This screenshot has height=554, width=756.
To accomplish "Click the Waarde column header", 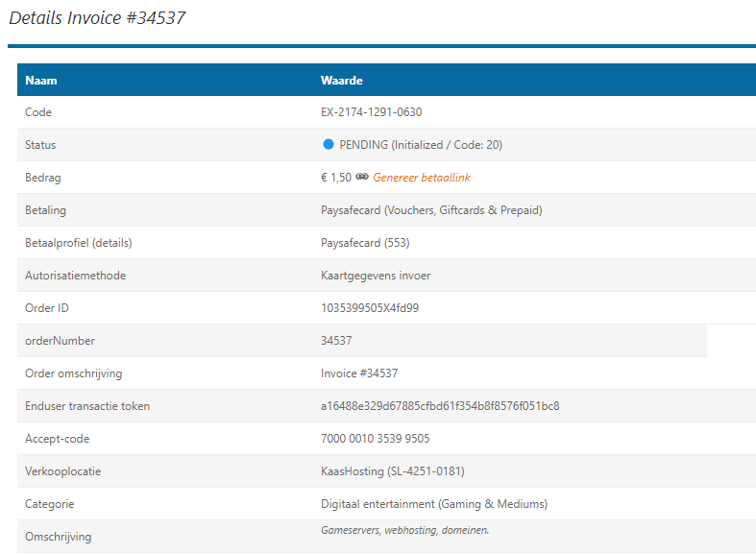I will [341, 81].
